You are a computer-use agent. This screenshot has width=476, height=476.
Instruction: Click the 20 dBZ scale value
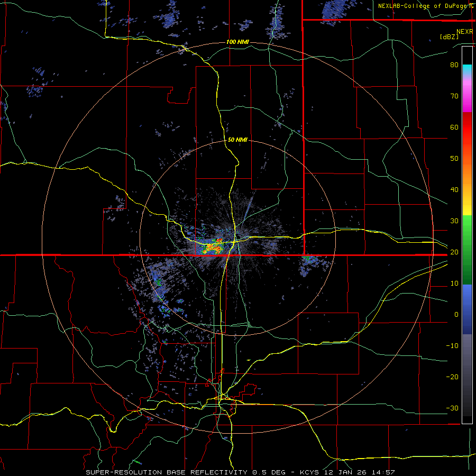[x=454, y=252]
